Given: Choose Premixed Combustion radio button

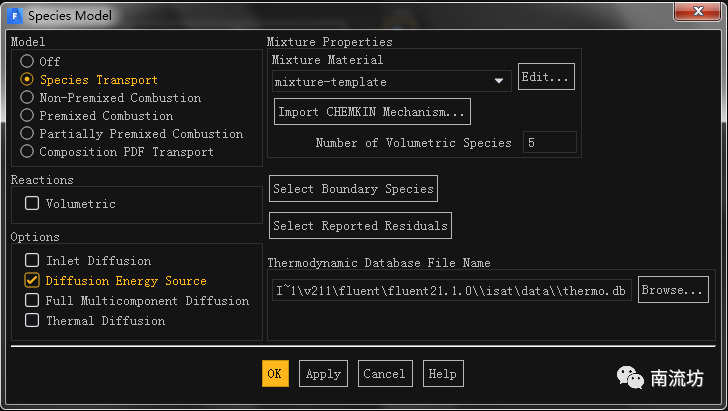Looking at the screenshot, I should [x=27, y=116].
